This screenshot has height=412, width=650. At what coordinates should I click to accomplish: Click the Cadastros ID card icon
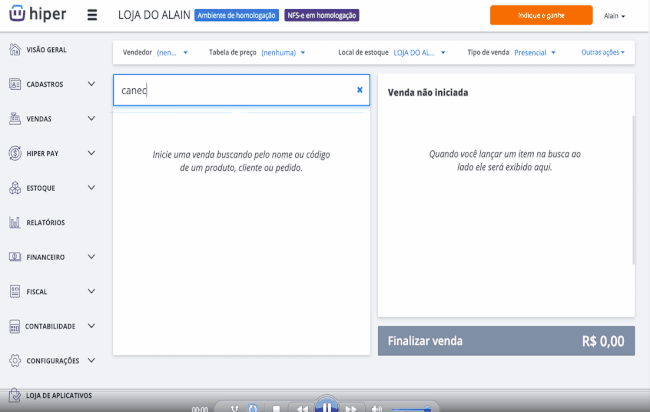[x=15, y=84]
